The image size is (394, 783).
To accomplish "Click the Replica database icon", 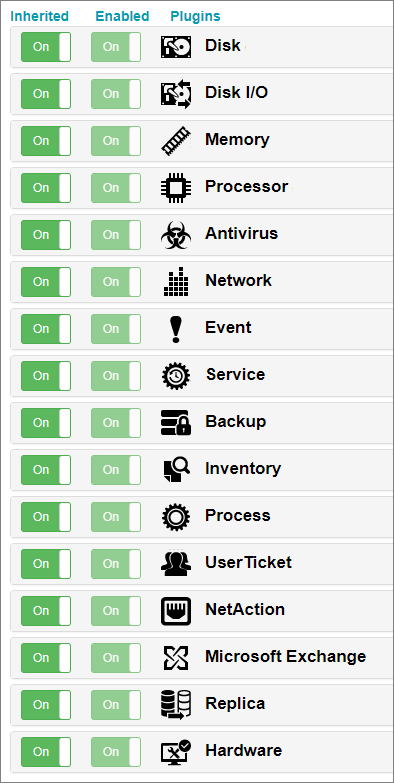I will (x=176, y=705).
